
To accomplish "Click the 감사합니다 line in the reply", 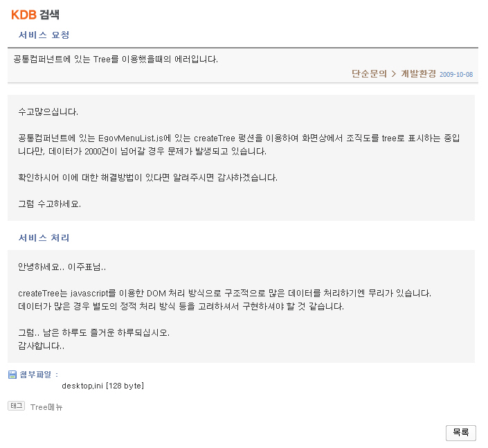I will click(x=42, y=346).
